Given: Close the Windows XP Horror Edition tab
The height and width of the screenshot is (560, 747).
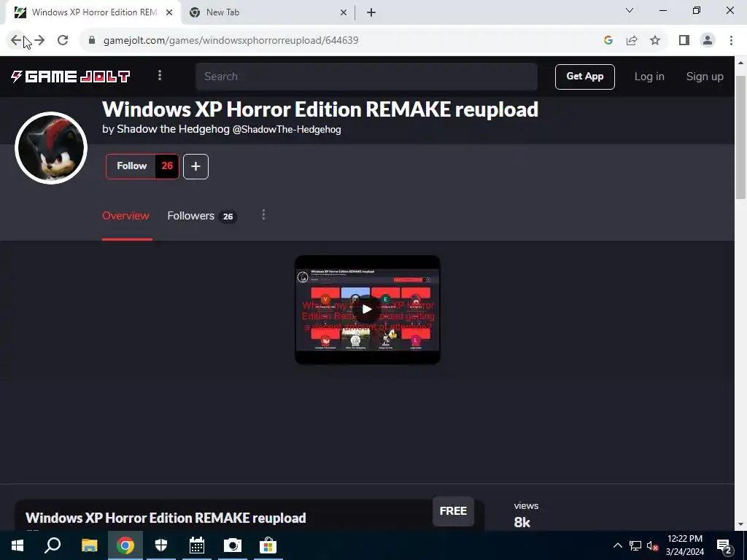Looking at the screenshot, I should (169, 13).
